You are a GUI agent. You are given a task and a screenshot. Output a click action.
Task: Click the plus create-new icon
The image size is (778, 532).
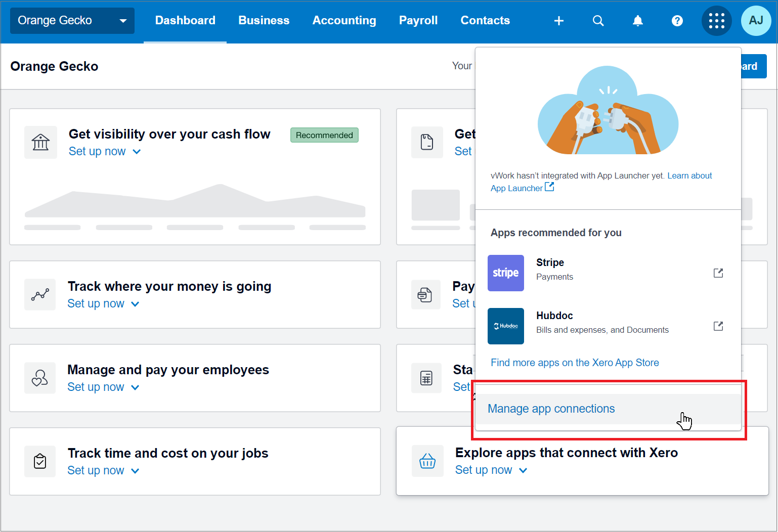pyautogui.click(x=559, y=21)
